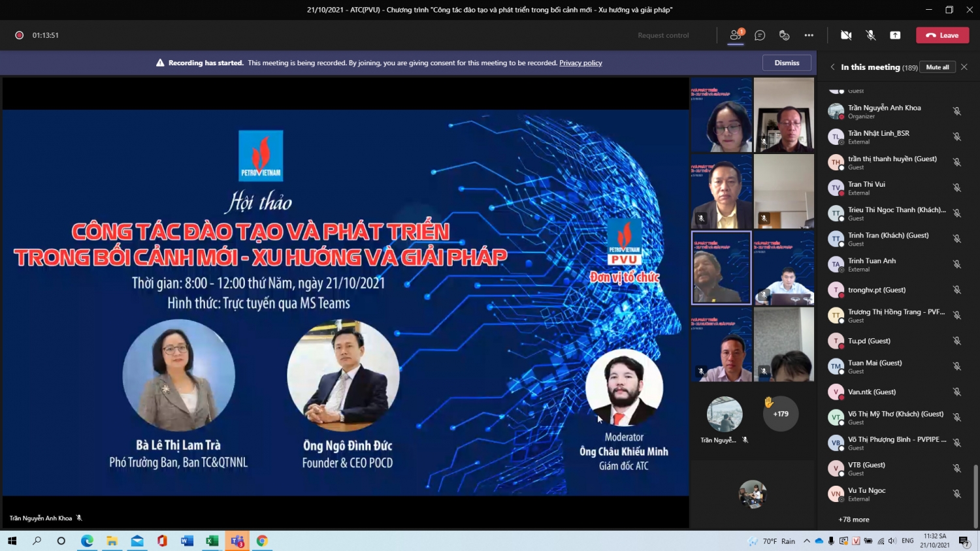Toggle the camera on or off
This screenshot has width=980, height=551.
[846, 35]
